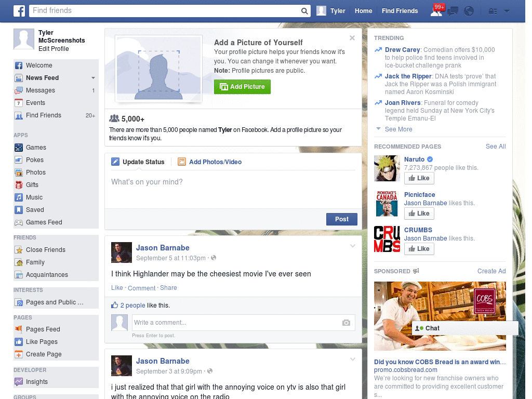This screenshot has width=532, height=399.
Task: Click the Acquaintances list icon
Action: (19, 275)
